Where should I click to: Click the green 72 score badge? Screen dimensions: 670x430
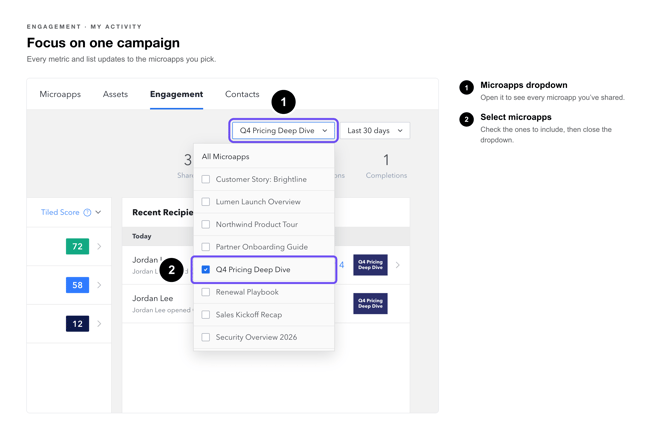tap(77, 246)
